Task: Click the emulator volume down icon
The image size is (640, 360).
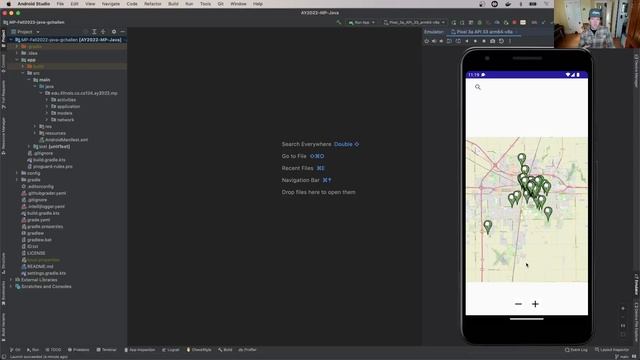Action: [441, 41]
